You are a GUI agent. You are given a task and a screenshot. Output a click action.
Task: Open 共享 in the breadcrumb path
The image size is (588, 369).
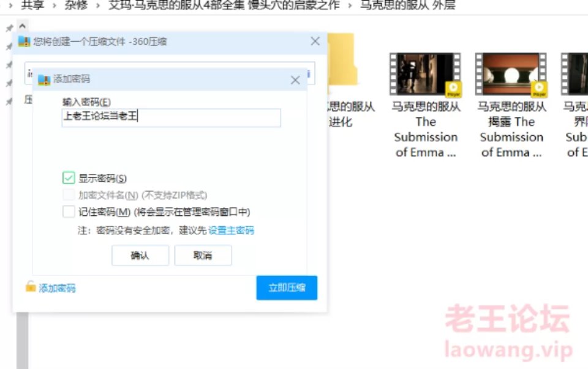pyautogui.click(x=32, y=6)
